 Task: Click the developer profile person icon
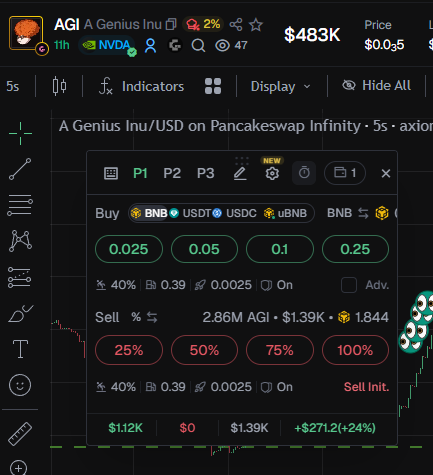point(150,46)
